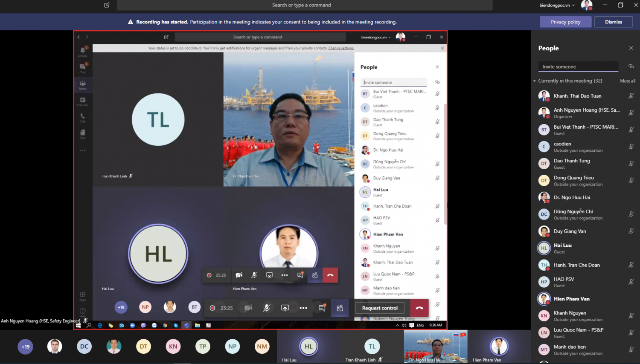
Task: Select Dr. Ngo Huu Hai video thumbnail
Action: coord(436,346)
